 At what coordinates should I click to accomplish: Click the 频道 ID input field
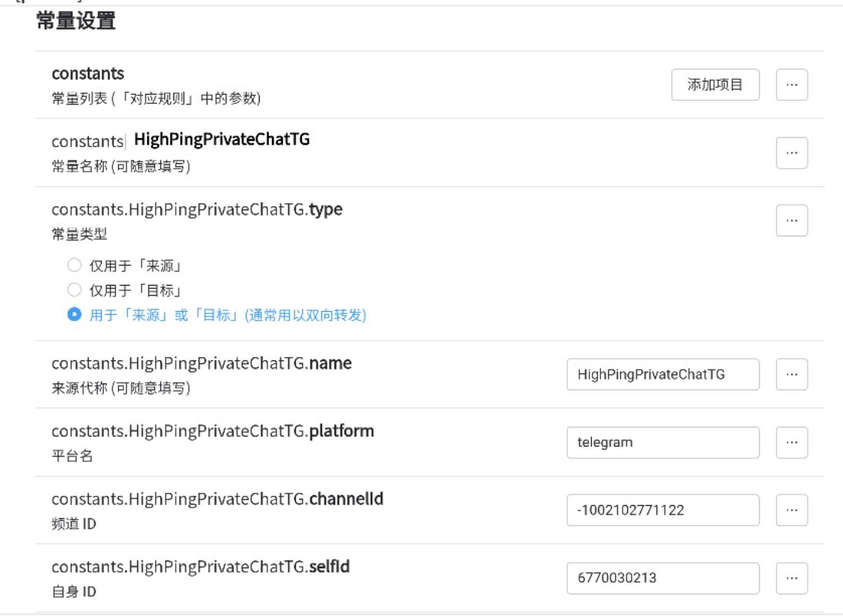coord(662,510)
